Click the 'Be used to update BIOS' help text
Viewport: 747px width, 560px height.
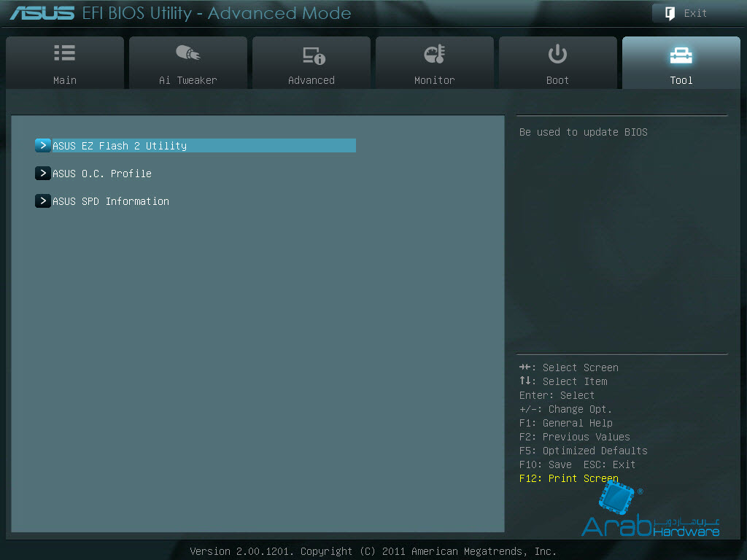[x=583, y=132]
